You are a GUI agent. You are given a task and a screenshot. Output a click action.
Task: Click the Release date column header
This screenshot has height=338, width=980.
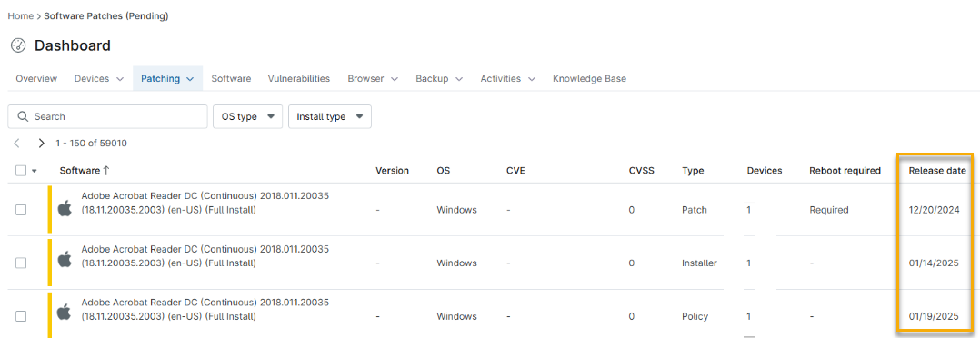pos(937,171)
